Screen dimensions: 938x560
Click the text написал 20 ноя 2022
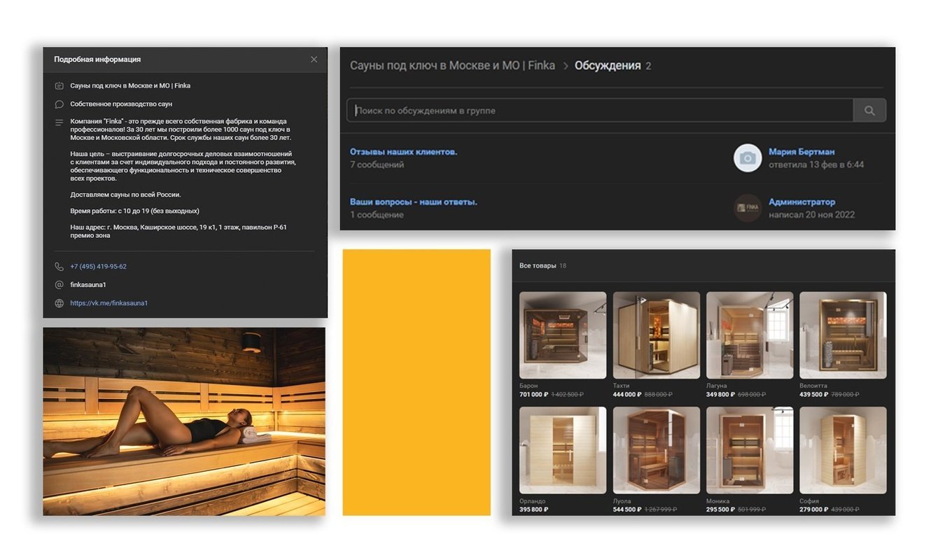coord(812,215)
